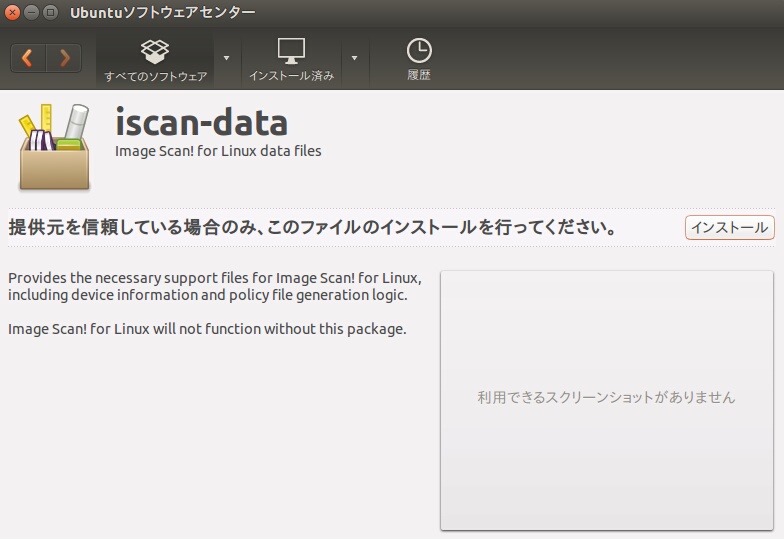The height and width of the screenshot is (539, 784).
Task: Click the iscan-data title heading
Action: click(202, 122)
